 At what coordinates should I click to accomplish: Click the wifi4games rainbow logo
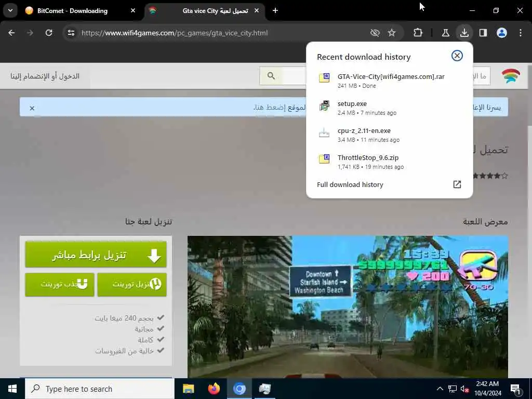pyautogui.click(x=511, y=76)
